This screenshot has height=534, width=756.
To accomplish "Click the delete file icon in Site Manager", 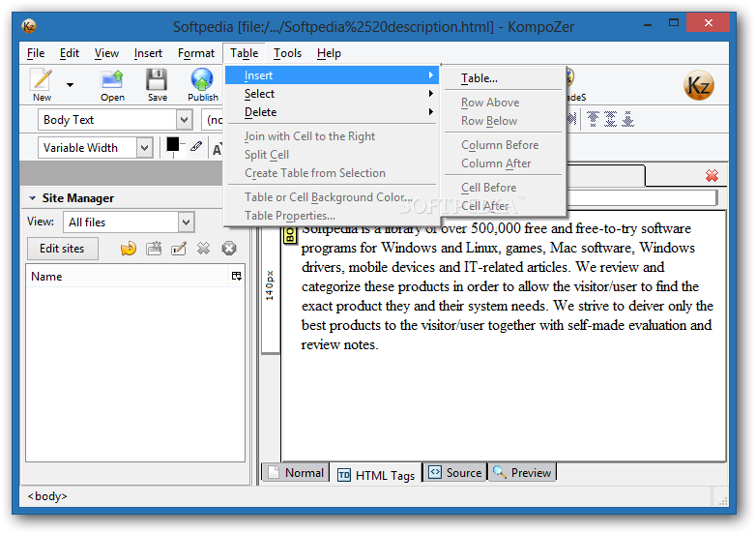I will point(203,249).
